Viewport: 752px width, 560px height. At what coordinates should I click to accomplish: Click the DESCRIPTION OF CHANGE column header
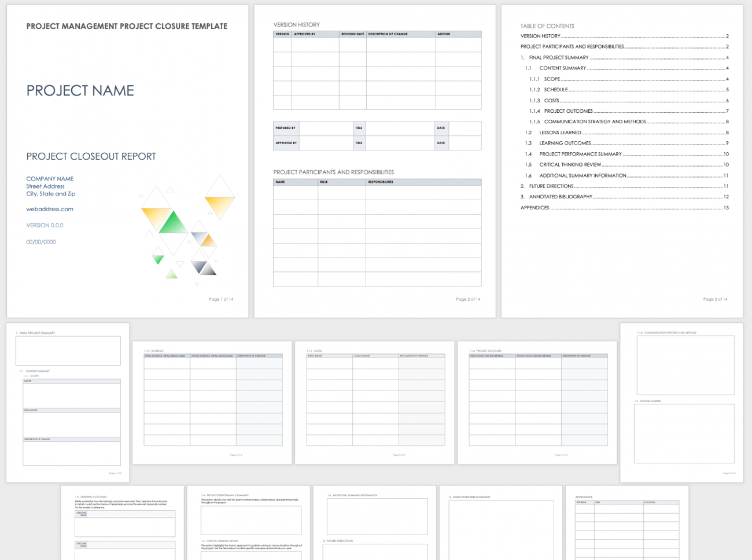coord(401,34)
